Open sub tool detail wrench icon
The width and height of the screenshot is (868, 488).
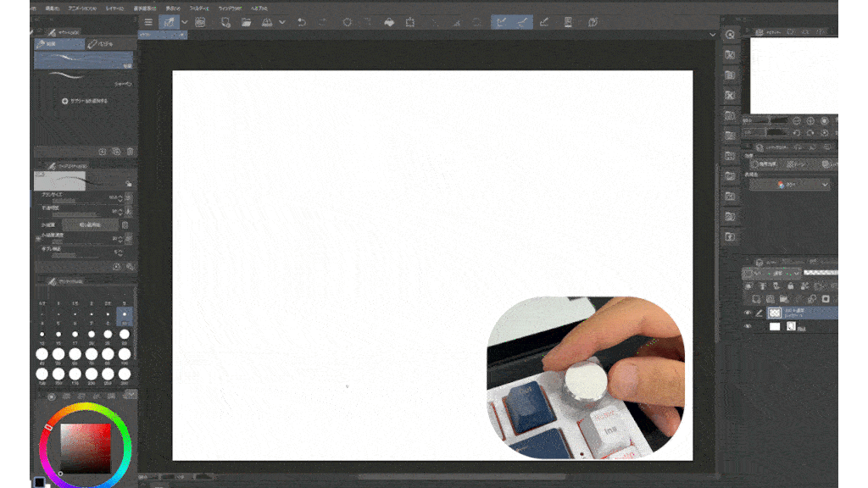130,267
